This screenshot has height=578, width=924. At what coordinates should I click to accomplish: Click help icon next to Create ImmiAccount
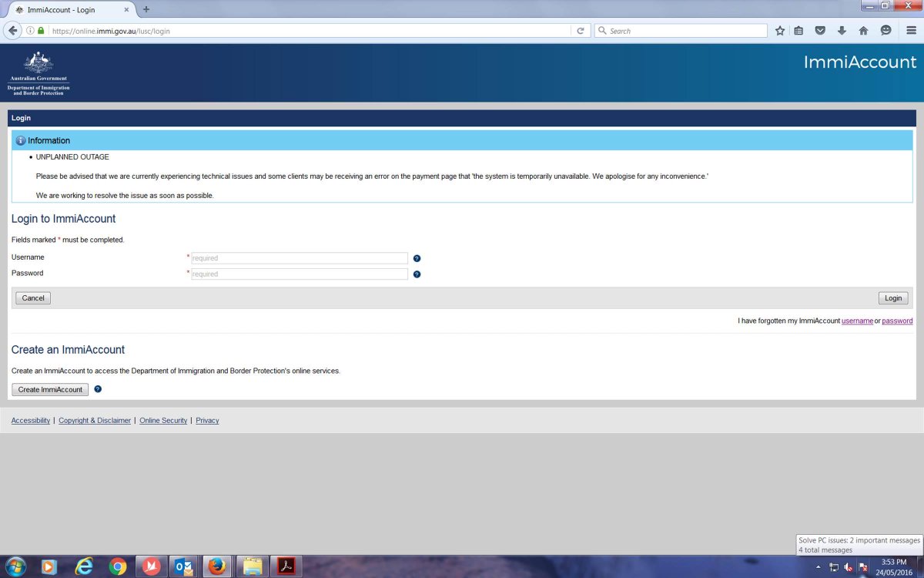pos(98,389)
